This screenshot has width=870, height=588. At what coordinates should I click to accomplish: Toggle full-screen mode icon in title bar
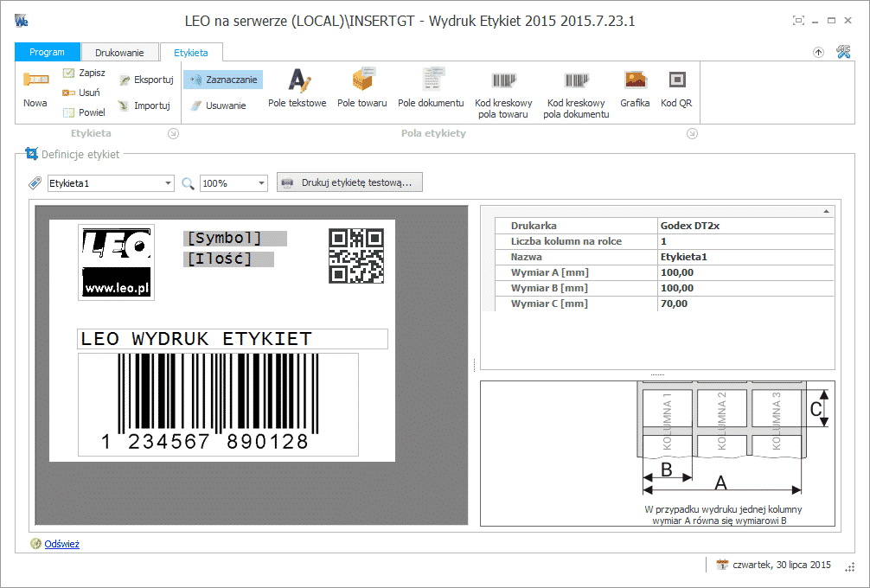798,21
